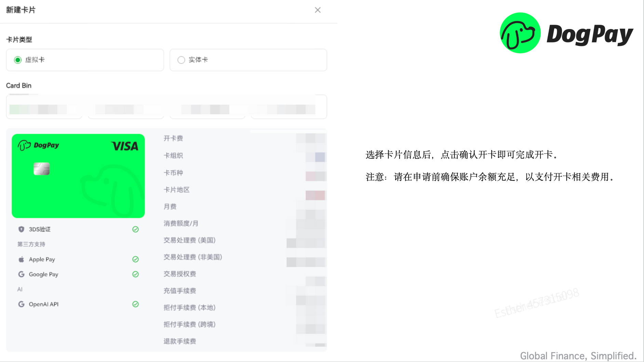Click the 卡组织 row label
The width and height of the screenshot is (644, 362).
pyautogui.click(x=173, y=156)
